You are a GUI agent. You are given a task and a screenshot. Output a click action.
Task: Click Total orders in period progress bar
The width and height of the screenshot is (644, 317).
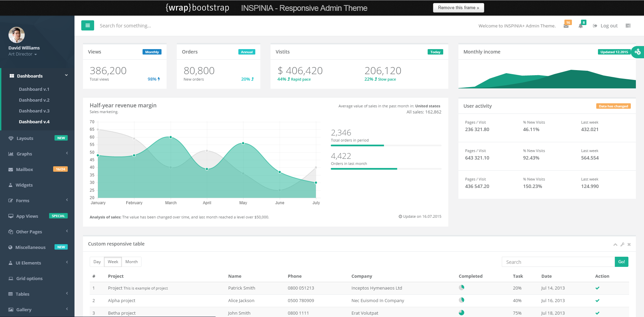386,145
